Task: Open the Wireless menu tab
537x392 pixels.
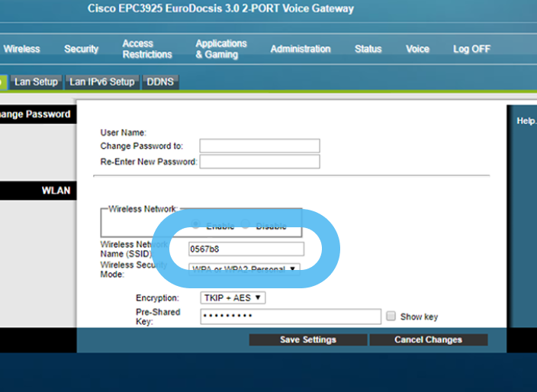Action: pyautogui.click(x=21, y=49)
